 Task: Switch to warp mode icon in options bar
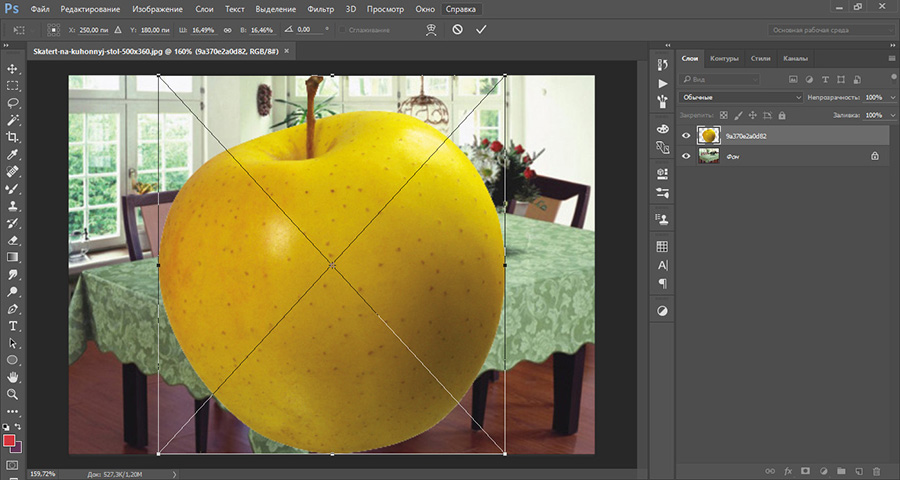coord(431,30)
